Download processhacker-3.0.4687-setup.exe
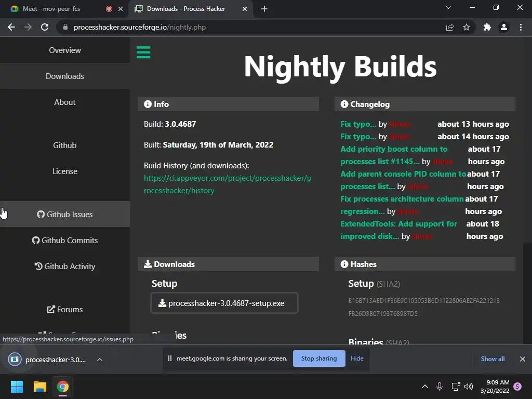The height and width of the screenshot is (399, 532). [x=224, y=303]
